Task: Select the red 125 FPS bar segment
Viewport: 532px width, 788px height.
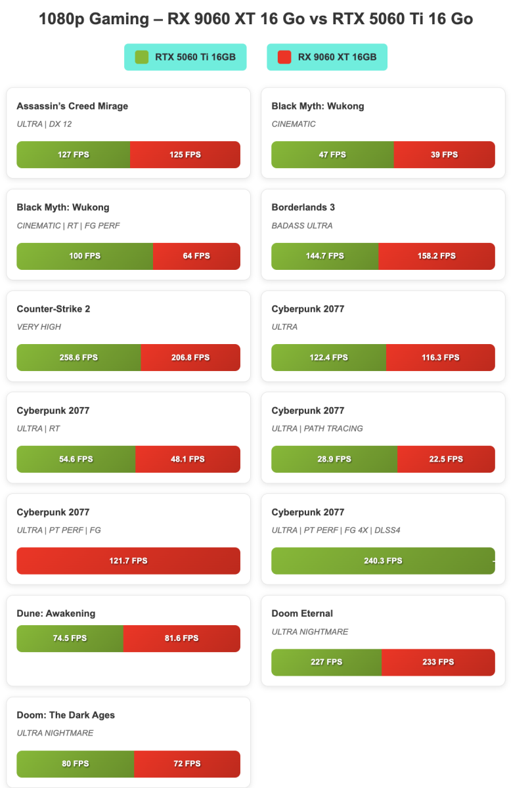Action: (x=185, y=155)
